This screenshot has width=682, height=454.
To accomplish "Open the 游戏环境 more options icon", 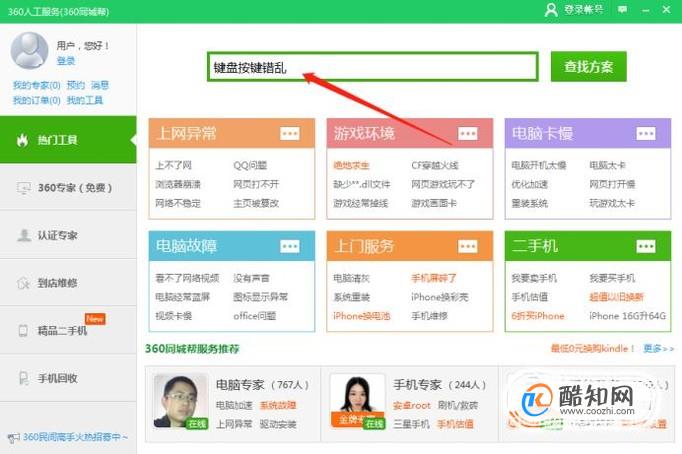I will pyautogui.click(x=468, y=133).
